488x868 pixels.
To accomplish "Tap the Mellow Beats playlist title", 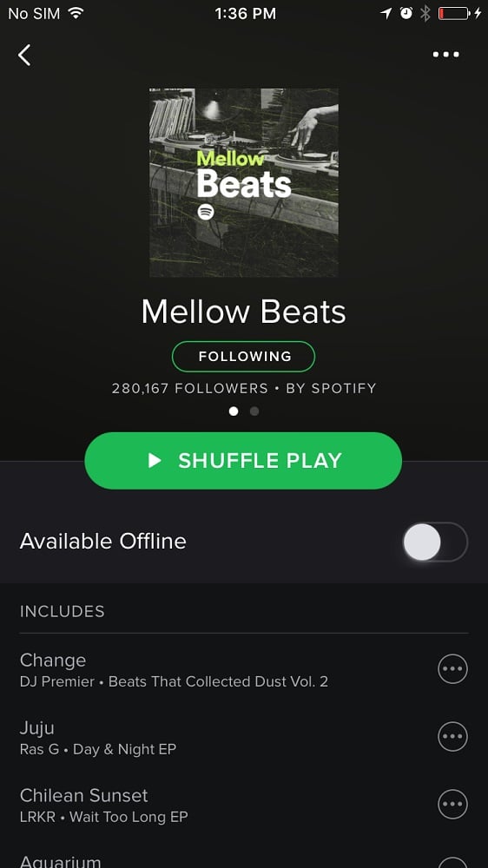I will click(244, 312).
